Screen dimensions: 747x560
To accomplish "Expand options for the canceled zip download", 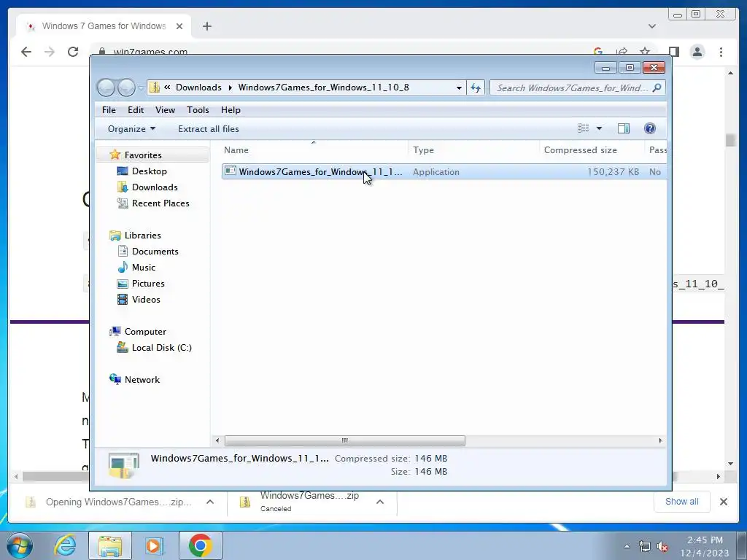I will [379, 502].
